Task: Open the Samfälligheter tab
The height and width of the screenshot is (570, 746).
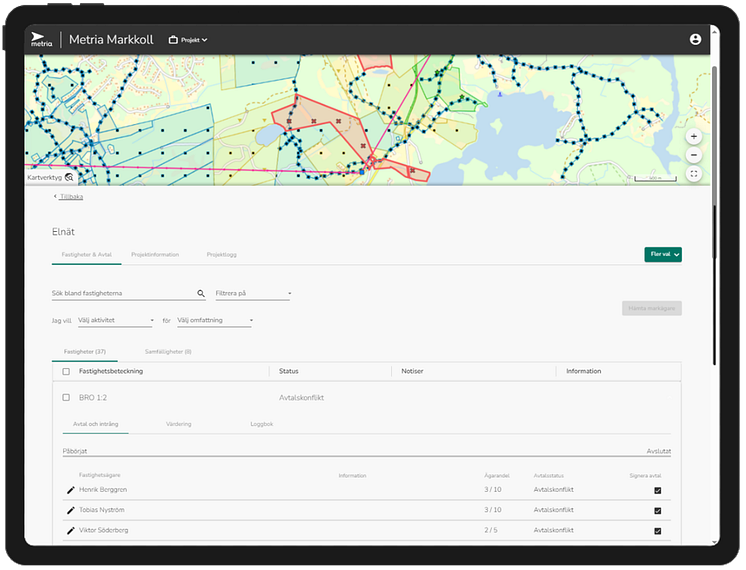Action: (x=168, y=352)
